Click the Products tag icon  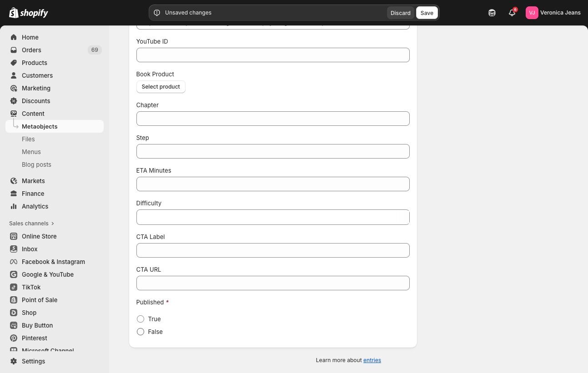point(14,63)
